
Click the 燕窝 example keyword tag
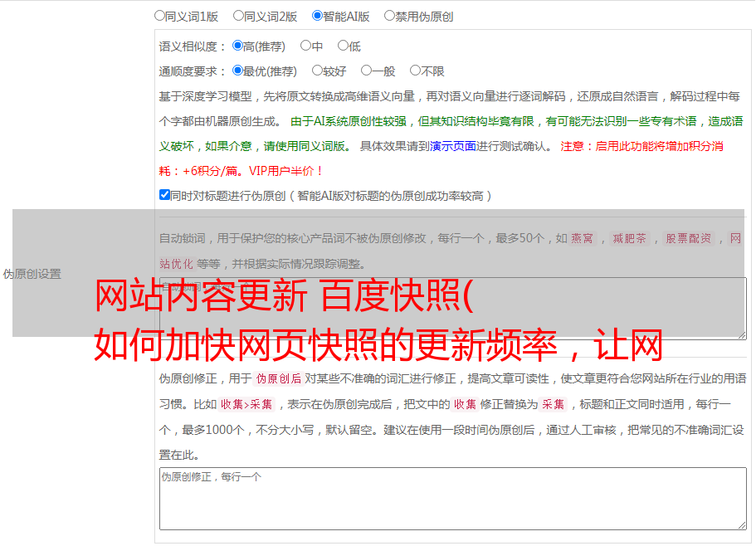[x=583, y=239]
